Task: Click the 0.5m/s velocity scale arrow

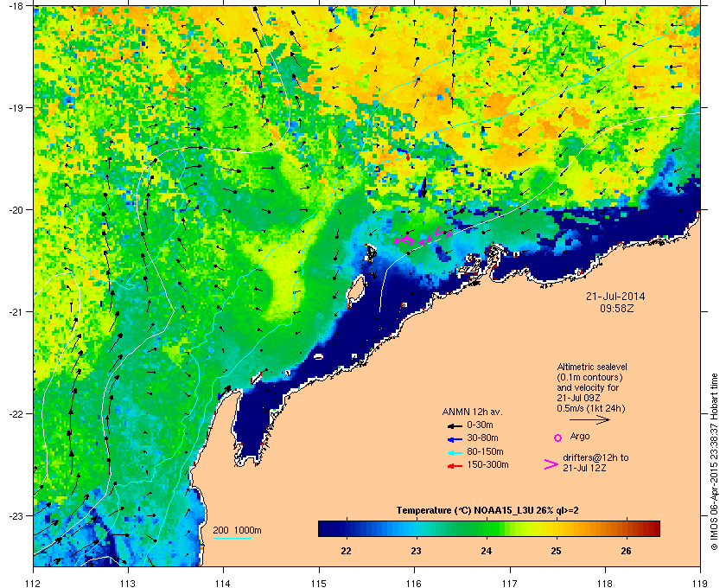Action: coord(589,420)
